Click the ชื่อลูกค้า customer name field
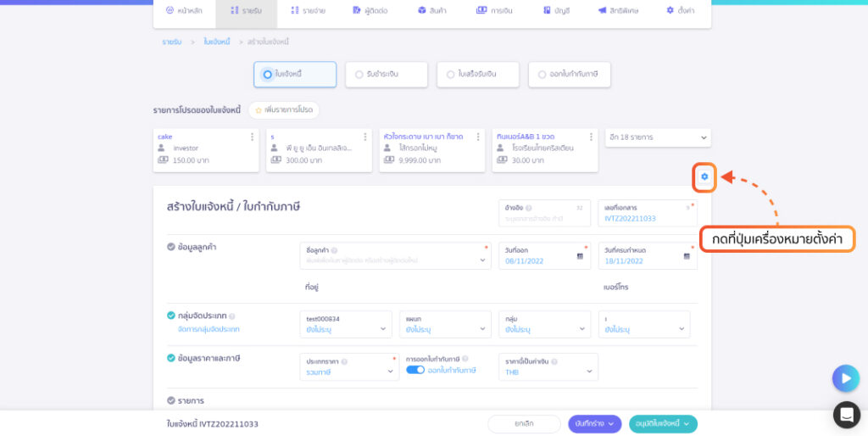 pyautogui.click(x=395, y=255)
